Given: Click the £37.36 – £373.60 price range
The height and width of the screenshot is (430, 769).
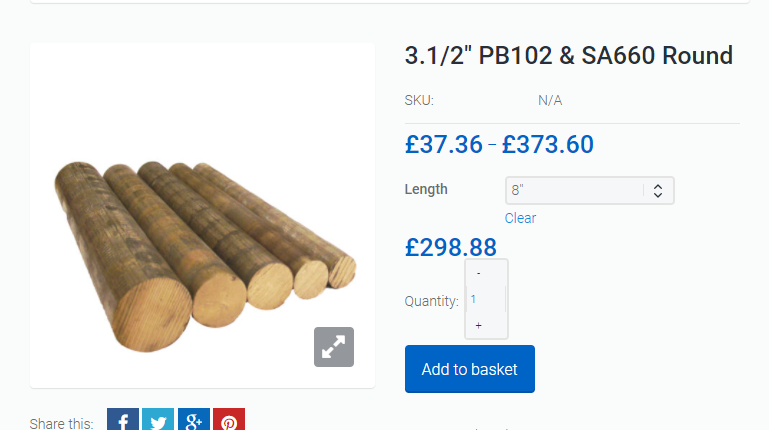Looking at the screenshot, I should coord(499,144).
